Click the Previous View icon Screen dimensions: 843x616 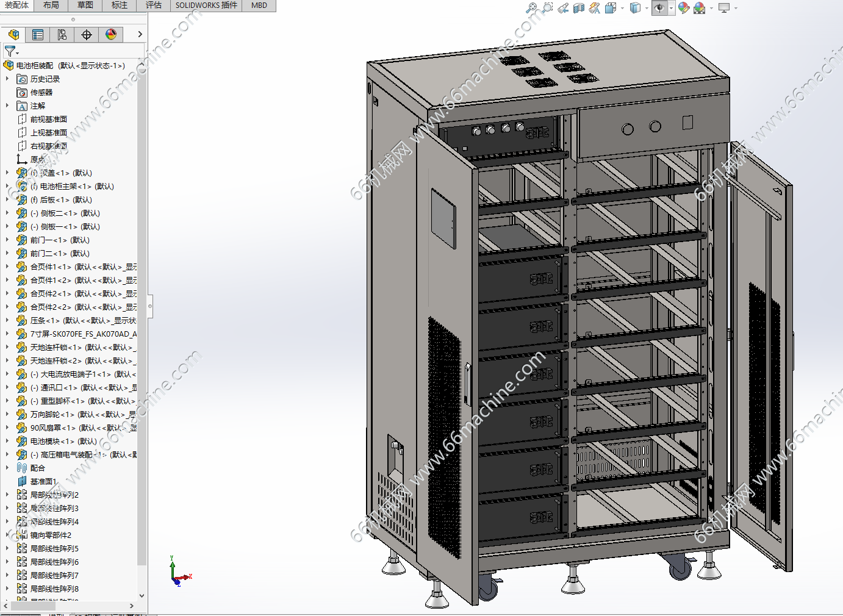click(563, 8)
